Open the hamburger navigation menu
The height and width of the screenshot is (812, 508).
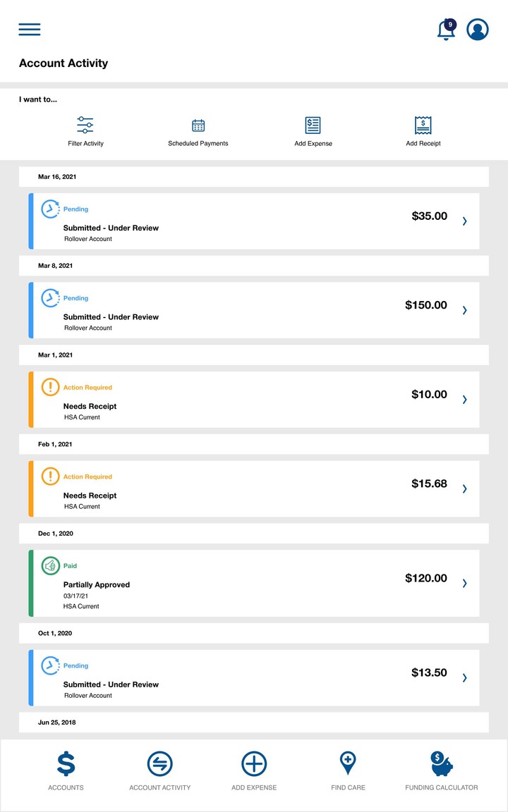(29, 29)
